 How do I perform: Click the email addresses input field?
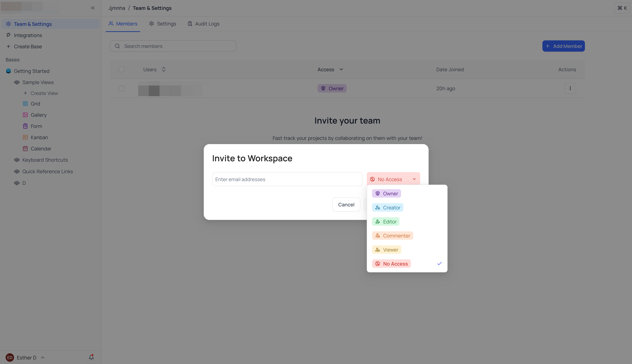click(x=287, y=179)
